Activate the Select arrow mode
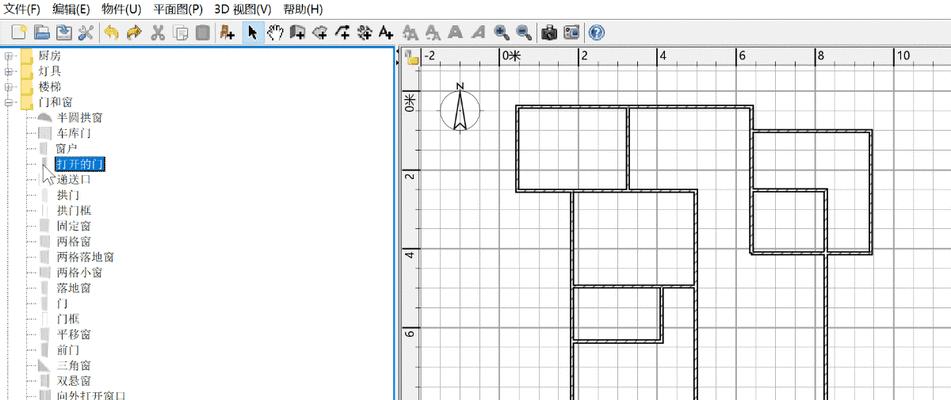Image resolution: width=951 pixels, height=400 pixels. [253, 33]
